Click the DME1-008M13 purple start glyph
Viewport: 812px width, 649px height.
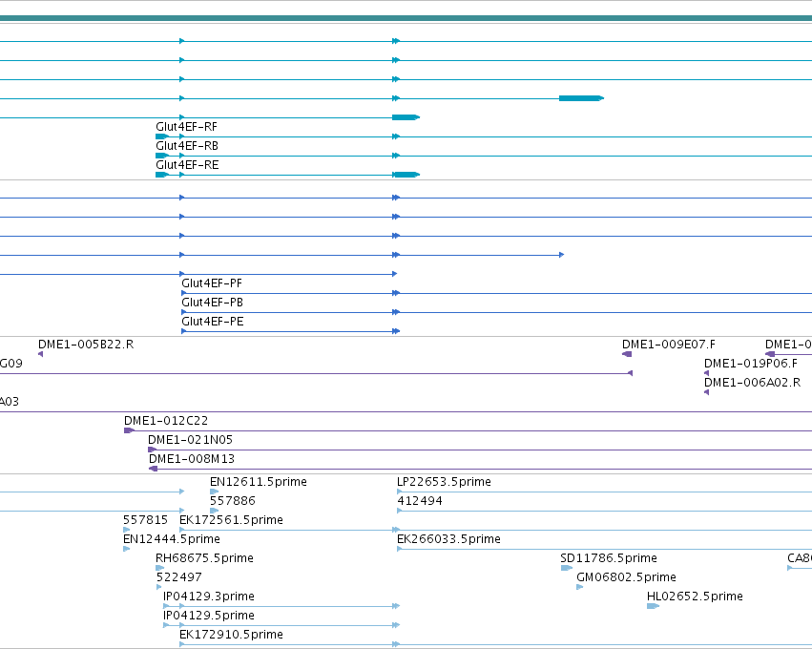point(154,470)
